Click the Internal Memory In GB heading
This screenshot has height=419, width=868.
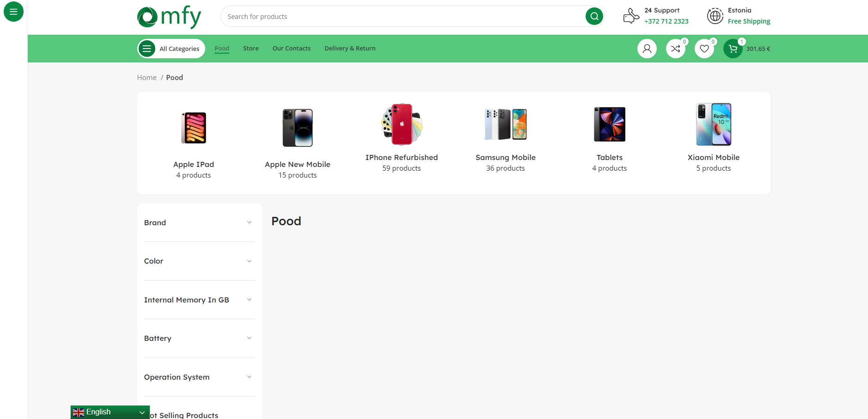point(186,300)
